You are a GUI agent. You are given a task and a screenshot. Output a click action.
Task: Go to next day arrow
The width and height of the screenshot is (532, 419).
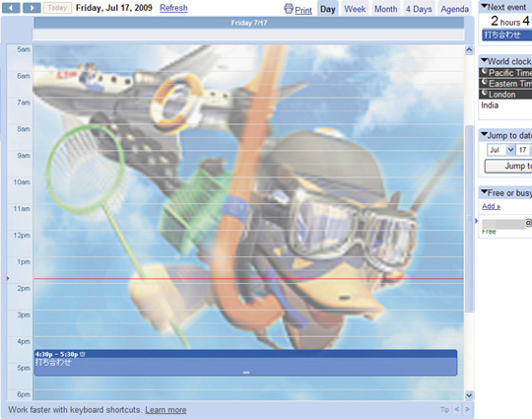[32, 8]
